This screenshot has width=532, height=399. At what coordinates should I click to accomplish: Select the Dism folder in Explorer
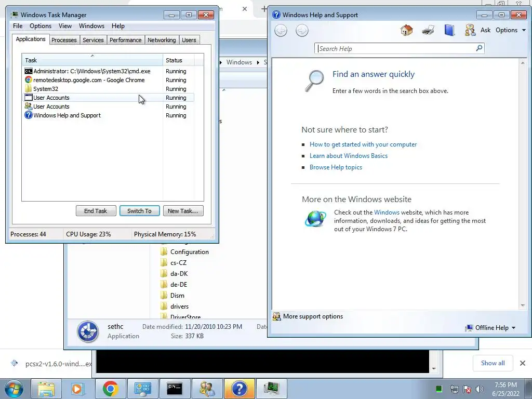172,295
